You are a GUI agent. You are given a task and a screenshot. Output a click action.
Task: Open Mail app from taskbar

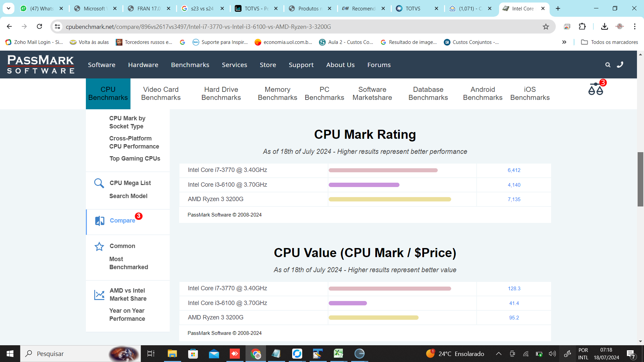pos(214,354)
